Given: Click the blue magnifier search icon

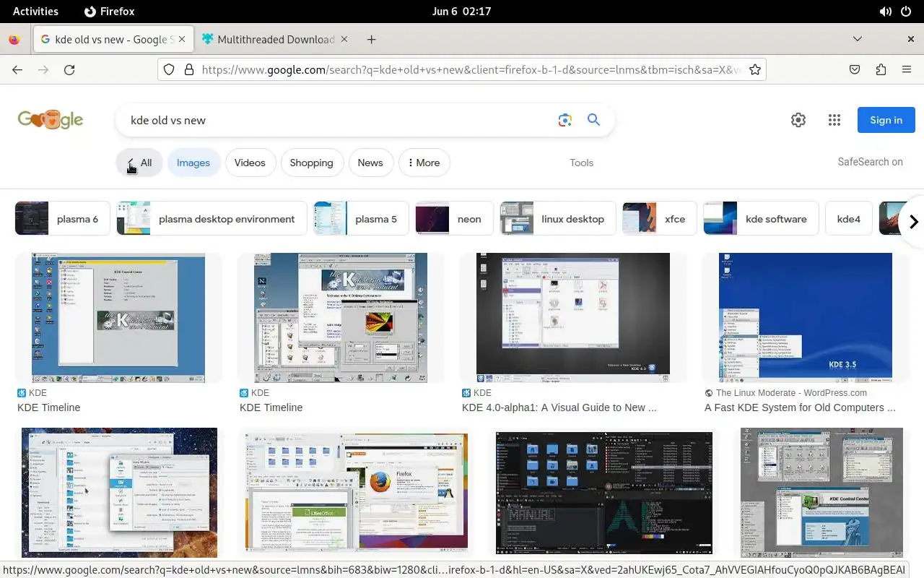Looking at the screenshot, I should tap(593, 120).
